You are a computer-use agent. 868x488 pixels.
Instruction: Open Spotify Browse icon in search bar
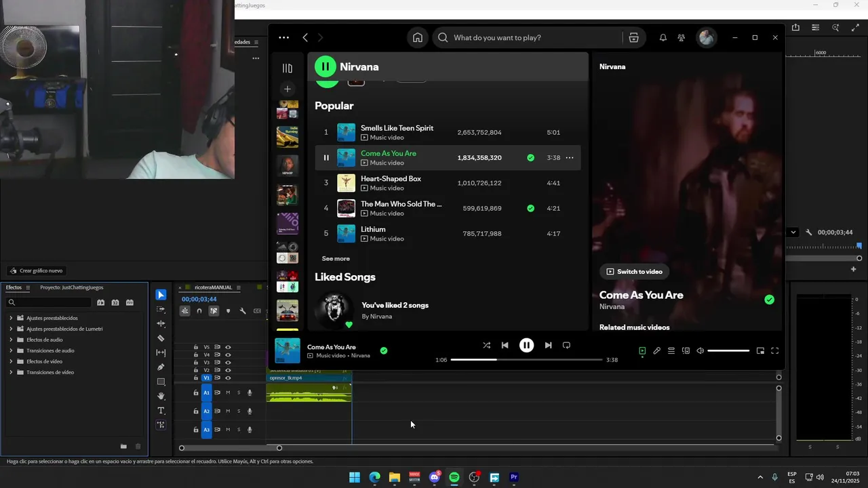tap(633, 38)
